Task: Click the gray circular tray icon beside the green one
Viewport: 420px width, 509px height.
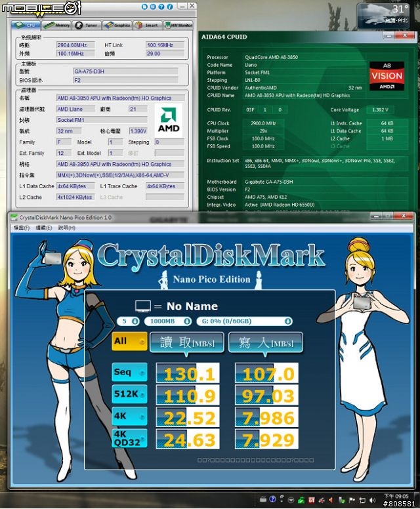Action: tap(291, 500)
